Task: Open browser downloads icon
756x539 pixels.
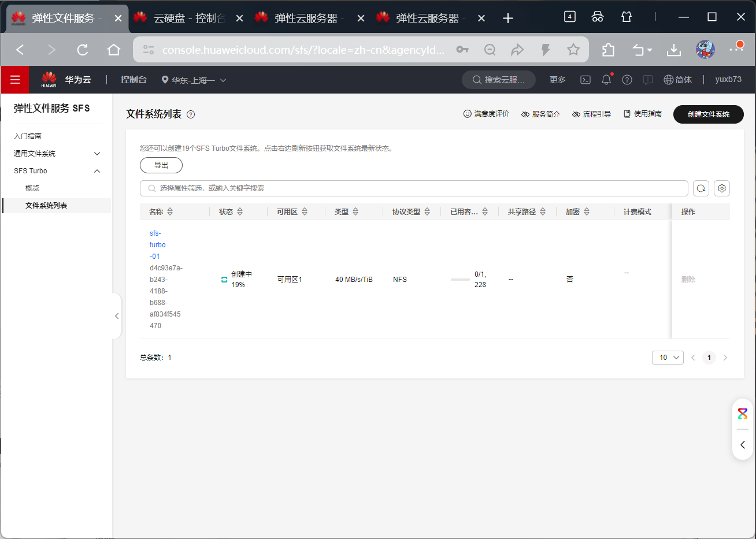Action: coord(674,50)
